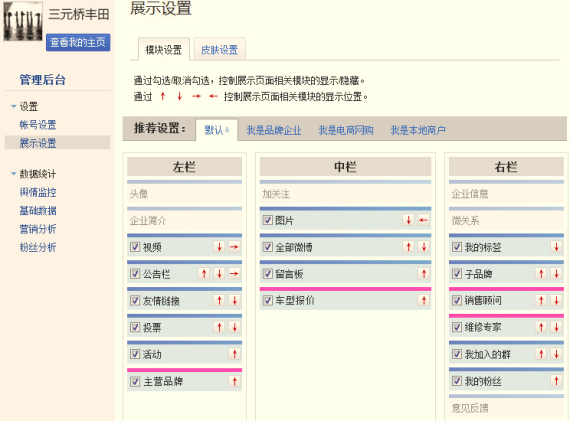Move 车型报价 module up with arrow
This screenshot has width=570, height=421.
click(x=424, y=300)
